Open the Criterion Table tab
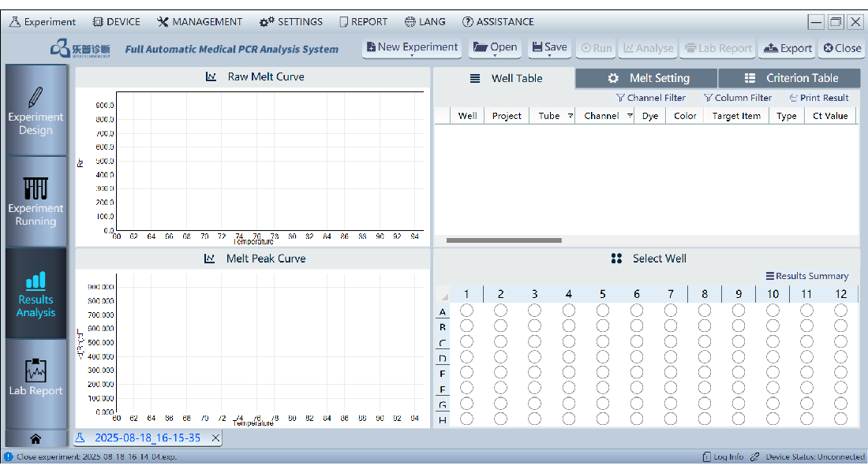The height and width of the screenshot is (473, 868). pyautogui.click(x=789, y=77)
